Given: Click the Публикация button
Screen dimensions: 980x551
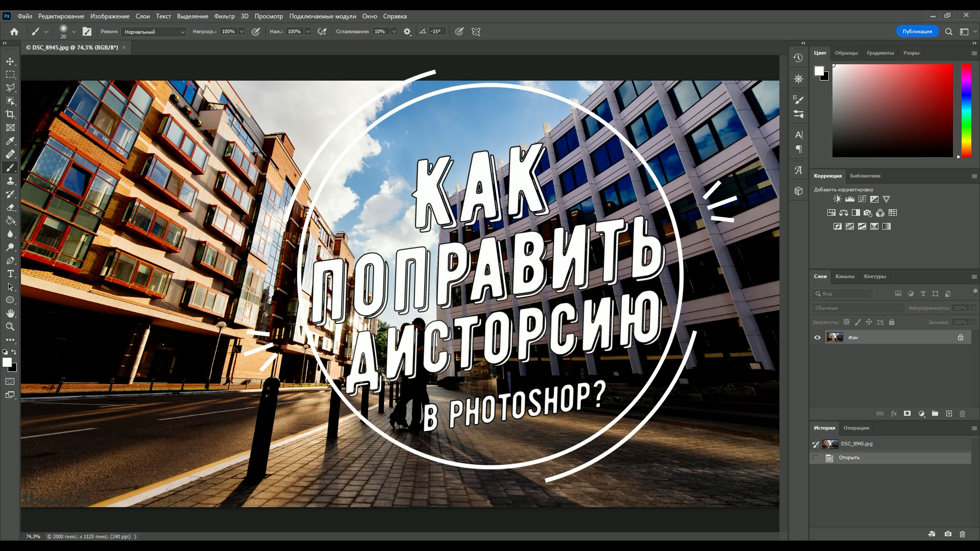Looking at the screenshot, I should click(x=917, y=32).
